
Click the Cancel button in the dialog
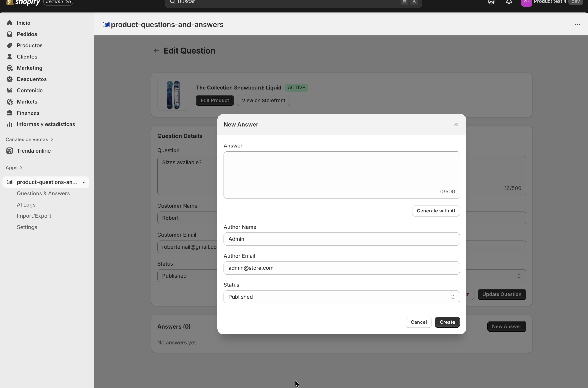pos(418,322)
